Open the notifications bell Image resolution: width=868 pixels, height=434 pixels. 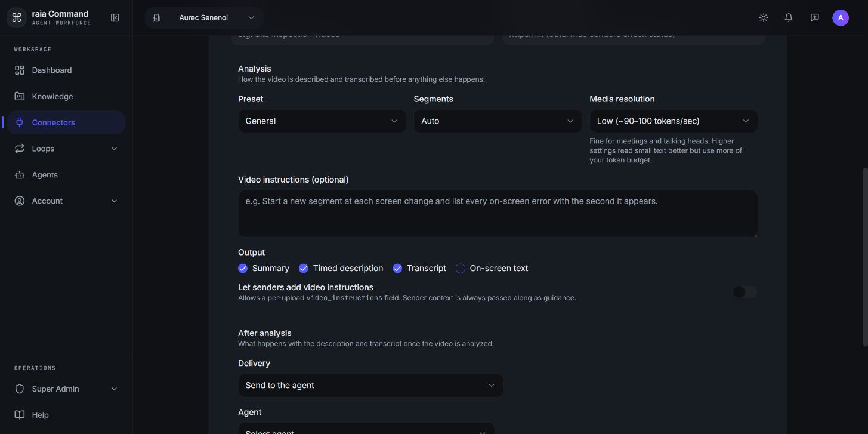tap(789, 18)
